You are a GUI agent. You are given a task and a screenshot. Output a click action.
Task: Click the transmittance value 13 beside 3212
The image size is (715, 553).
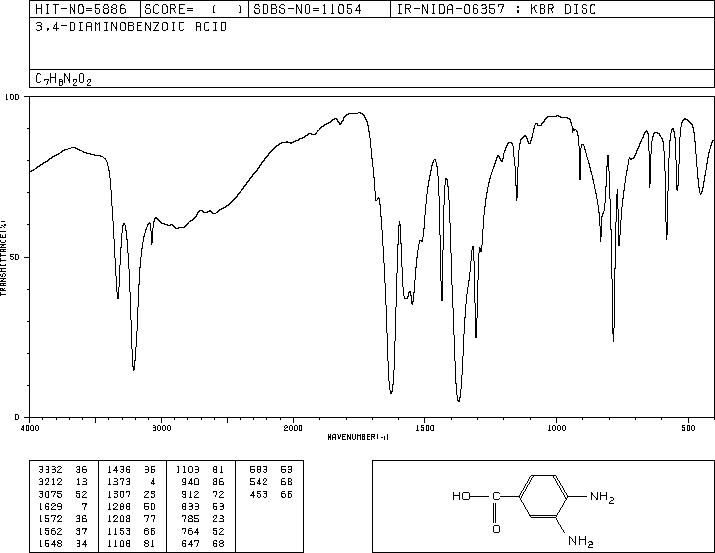(81, 482)
